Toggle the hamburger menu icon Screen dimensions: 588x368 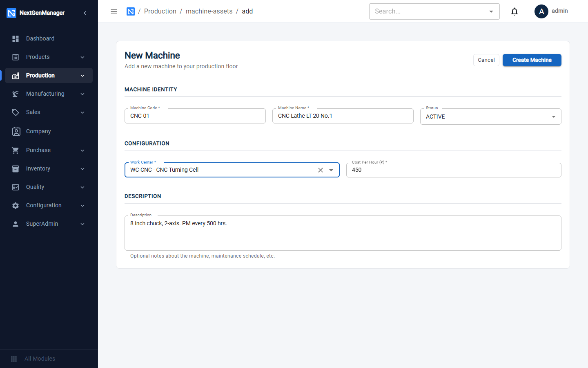point(114,11)
